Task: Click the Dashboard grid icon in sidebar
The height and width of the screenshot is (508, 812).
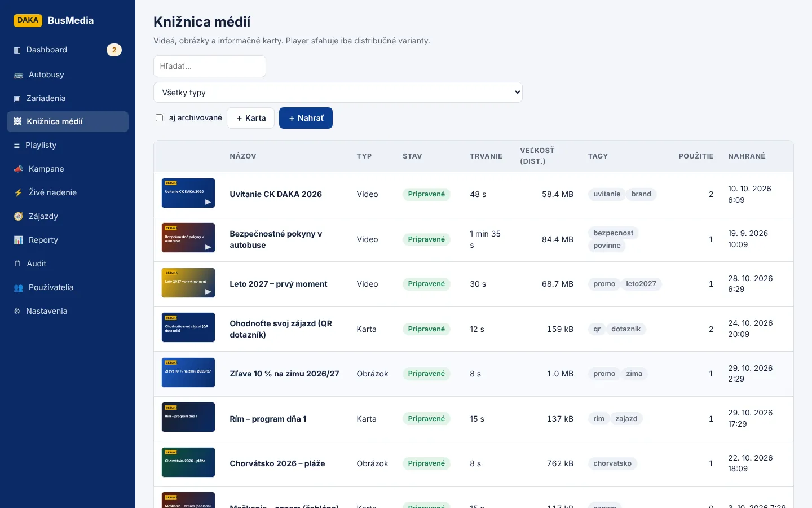Action: [x=17, y=50]
